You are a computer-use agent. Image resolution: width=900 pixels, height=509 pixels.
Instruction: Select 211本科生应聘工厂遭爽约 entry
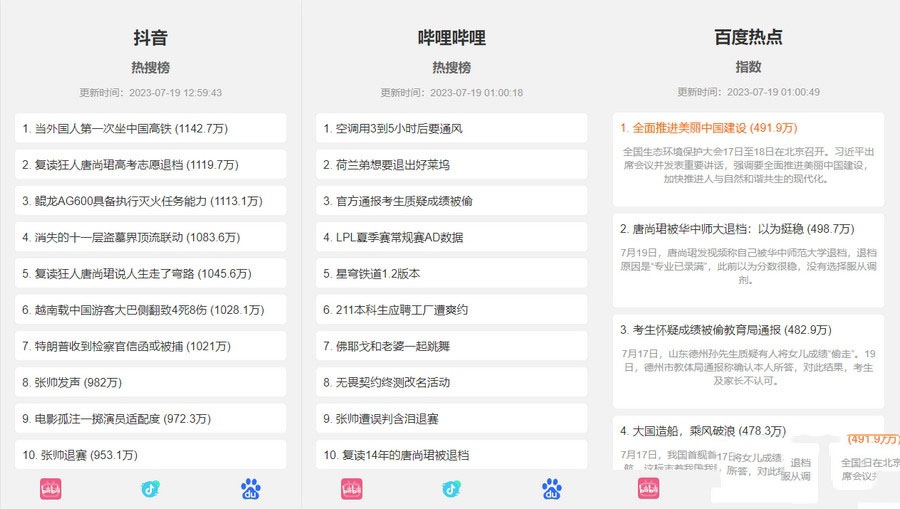click(x=451, y=309)
